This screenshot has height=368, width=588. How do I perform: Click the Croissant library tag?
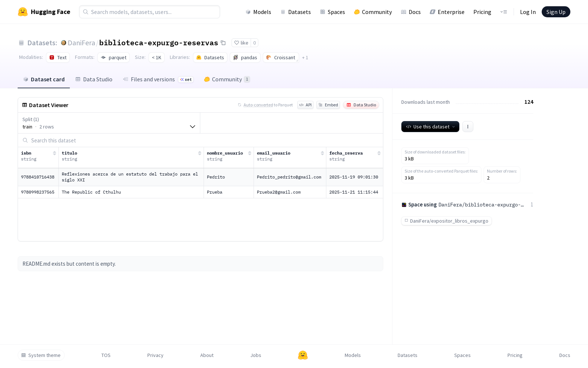(281, 57)
